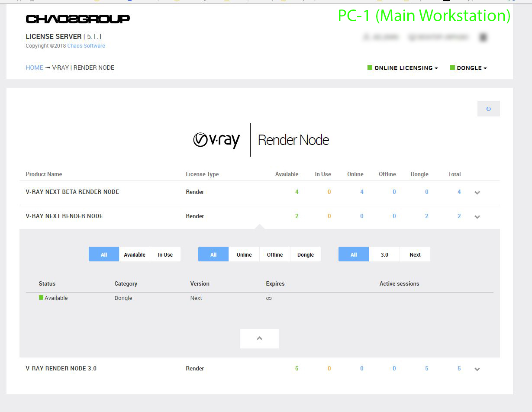Select the status filter All
This screenshot has height=412, width=532.
(x=104, y=254)
